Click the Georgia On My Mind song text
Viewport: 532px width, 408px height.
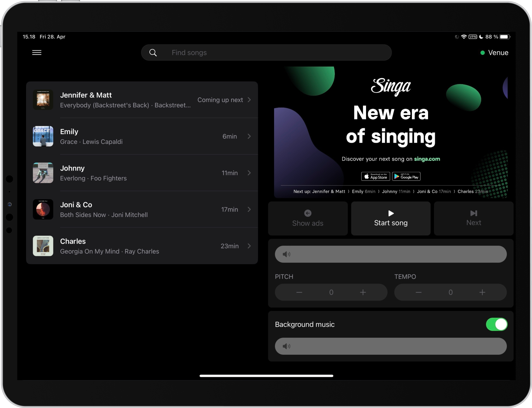110,252
